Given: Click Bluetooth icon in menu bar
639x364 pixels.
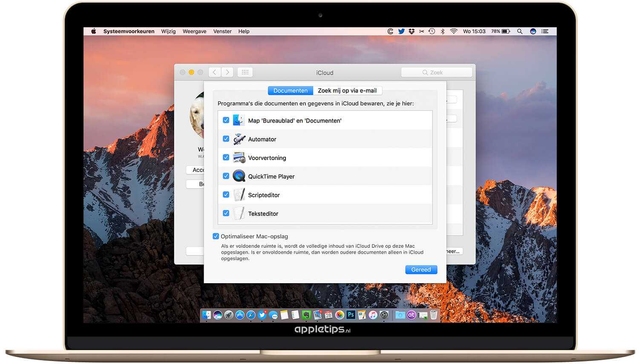Looking at the screenshot, I should (x=443, y=32).
